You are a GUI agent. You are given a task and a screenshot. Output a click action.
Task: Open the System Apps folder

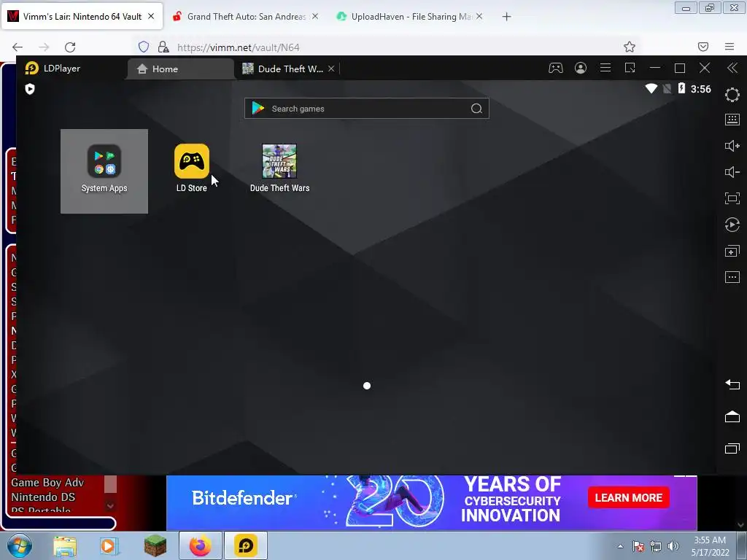[x=104, y=170]
